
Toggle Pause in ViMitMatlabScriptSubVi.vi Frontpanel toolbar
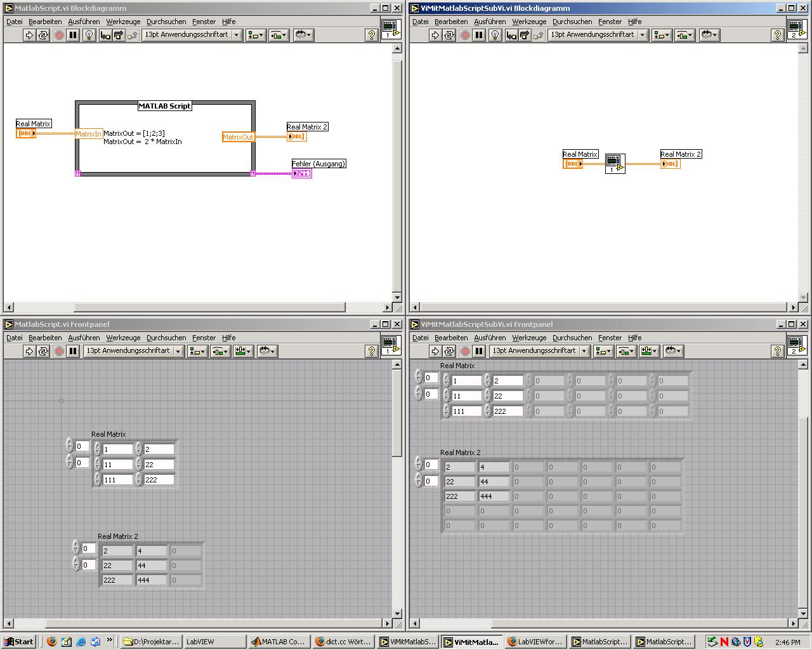(479, 351)
